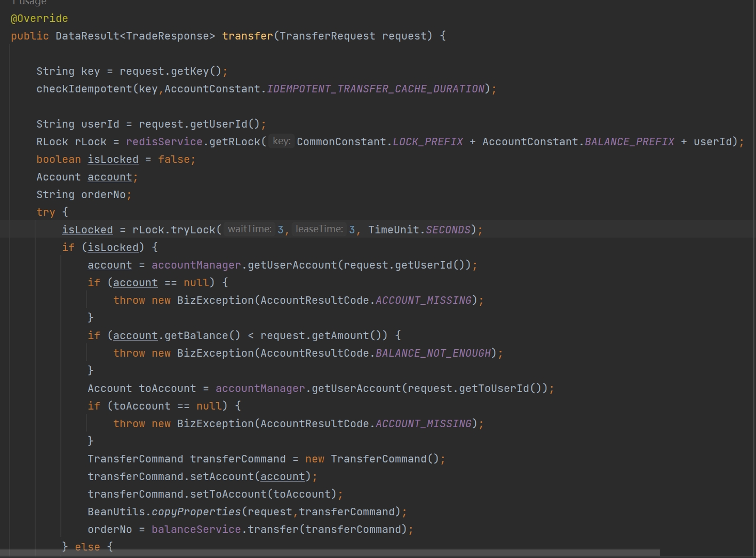Click accountManager on the 'account =' assignment line
Viewport: 756px width, 558px height.
(196, 265)
